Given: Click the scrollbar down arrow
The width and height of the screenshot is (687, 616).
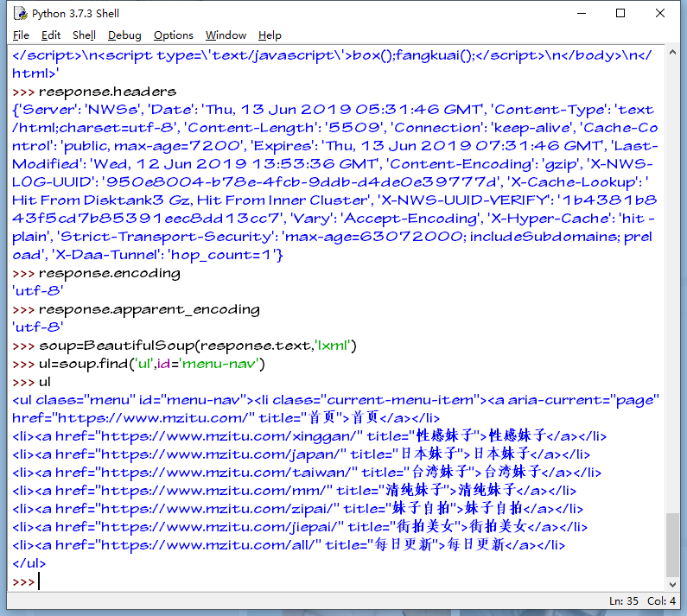Looking at the screenshot, I should click(x=672, y=584).
